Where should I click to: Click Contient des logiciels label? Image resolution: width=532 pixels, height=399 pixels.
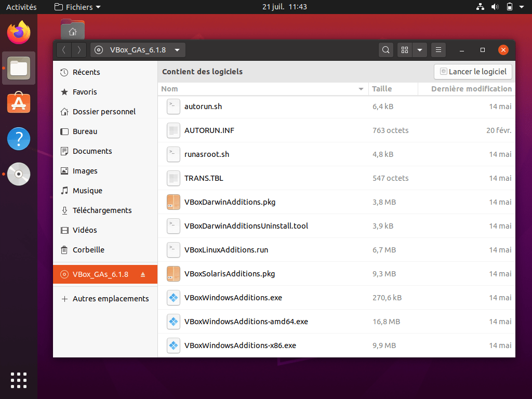click(203, 72)
